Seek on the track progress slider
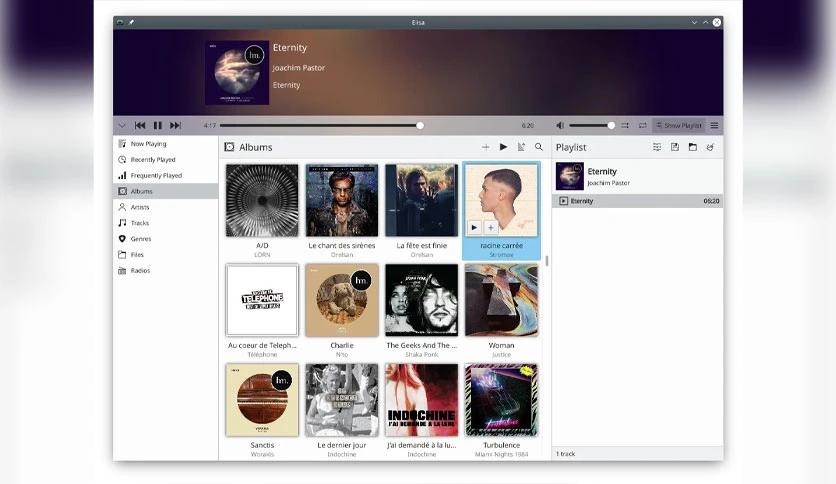Image resolution: width=836 pixels, height=484 pixels. 321,125
